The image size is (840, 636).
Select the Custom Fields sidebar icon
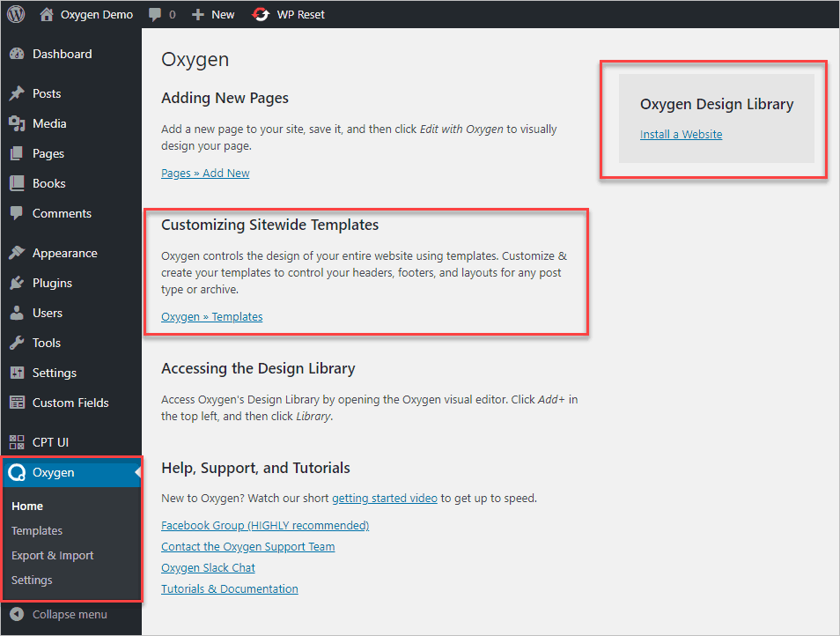coord(17,403)
